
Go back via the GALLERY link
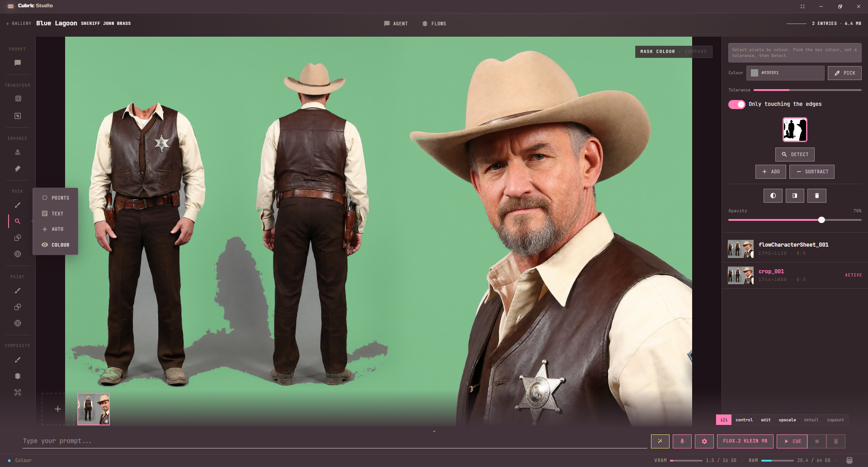pyautogui.click(x=19, y=24)
